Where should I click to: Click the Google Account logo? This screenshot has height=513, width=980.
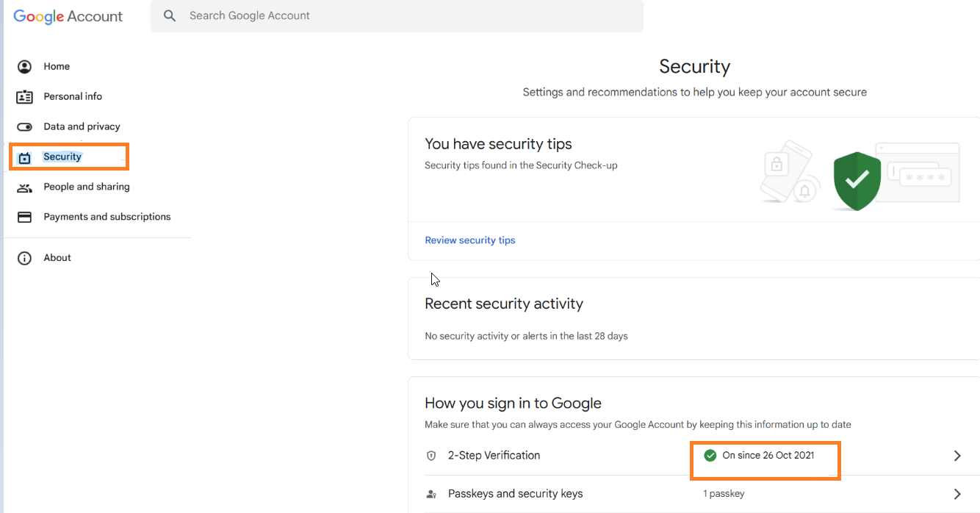[x=68, y=16]
